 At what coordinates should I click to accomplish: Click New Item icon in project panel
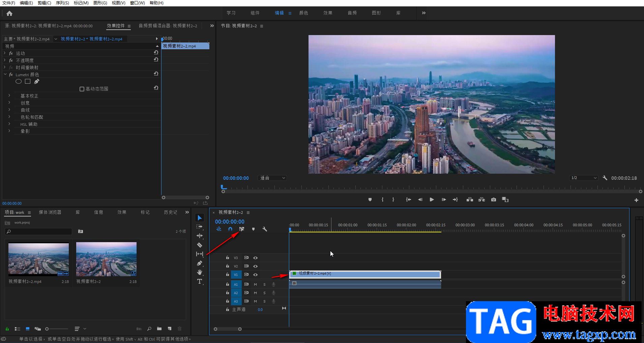coord(170,328)
